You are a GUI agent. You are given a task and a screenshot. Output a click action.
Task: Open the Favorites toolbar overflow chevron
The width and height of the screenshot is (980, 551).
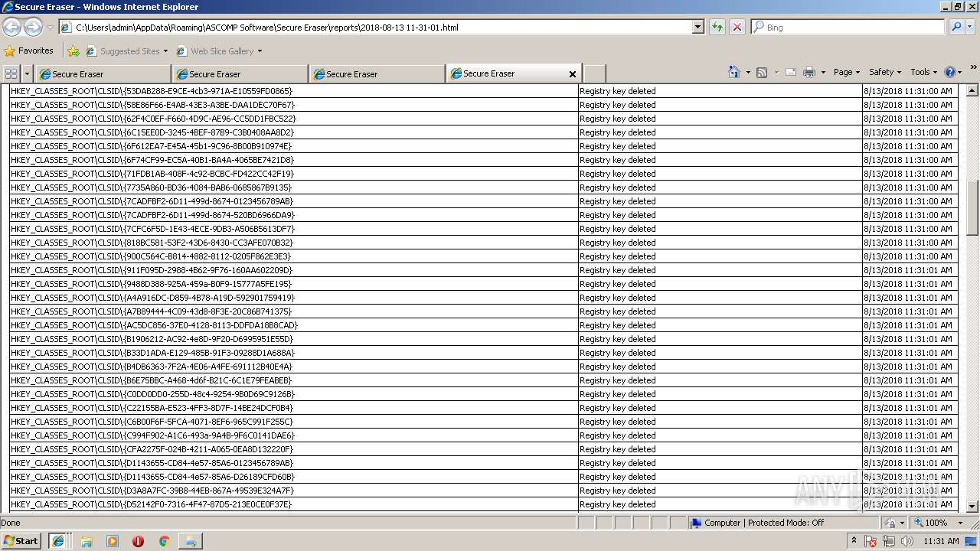coord(973,67)
